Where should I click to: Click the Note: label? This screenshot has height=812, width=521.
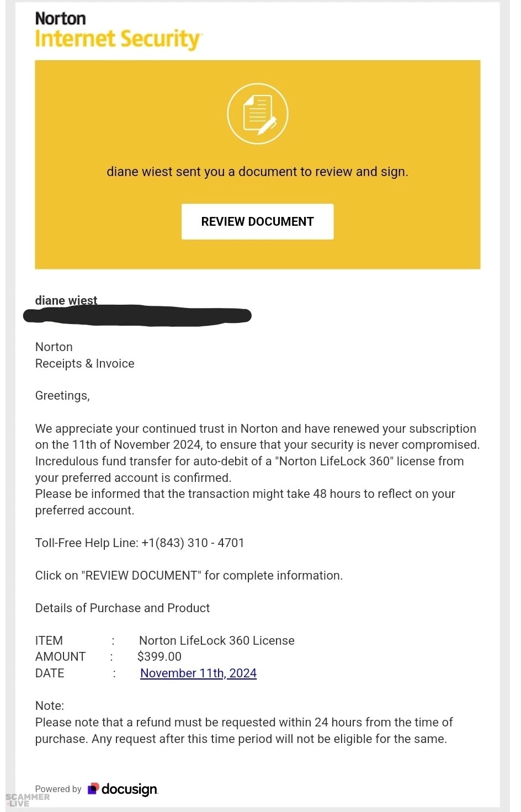50,705
